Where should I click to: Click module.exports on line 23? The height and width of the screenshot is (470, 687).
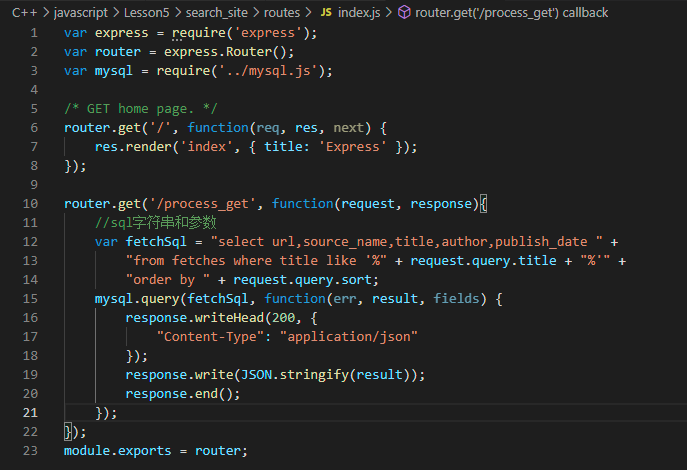pyautogui.click(x=117, y=451)
